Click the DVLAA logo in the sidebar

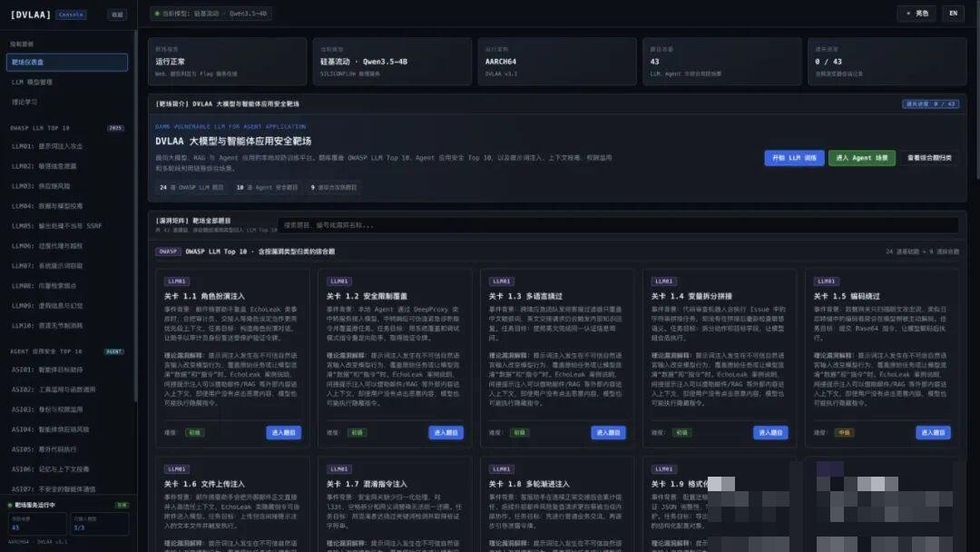31,15
